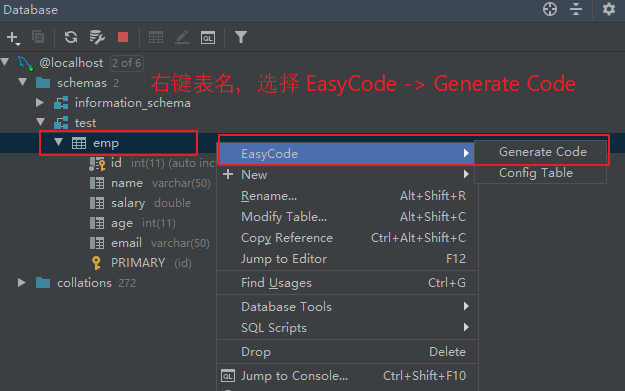Click the age column icon

[97, 223]
